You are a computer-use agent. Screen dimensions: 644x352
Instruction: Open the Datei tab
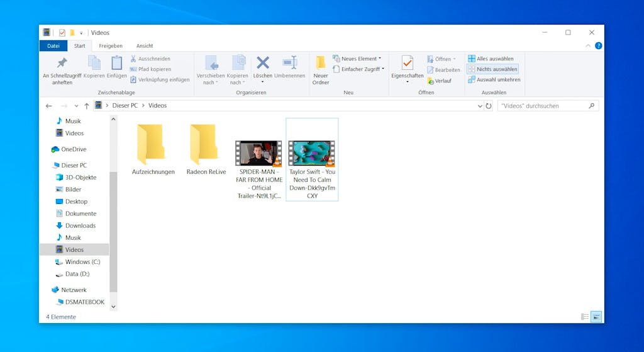(53, 45)
